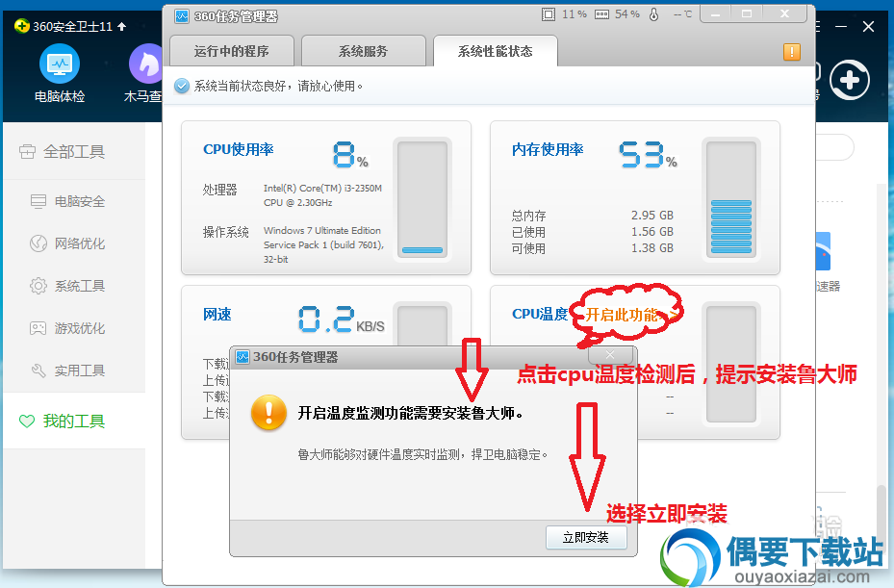This screenshot has height=588, width=894.
Task: Click the 1.38 GB available memory value
Action: [x=652, y=248]
